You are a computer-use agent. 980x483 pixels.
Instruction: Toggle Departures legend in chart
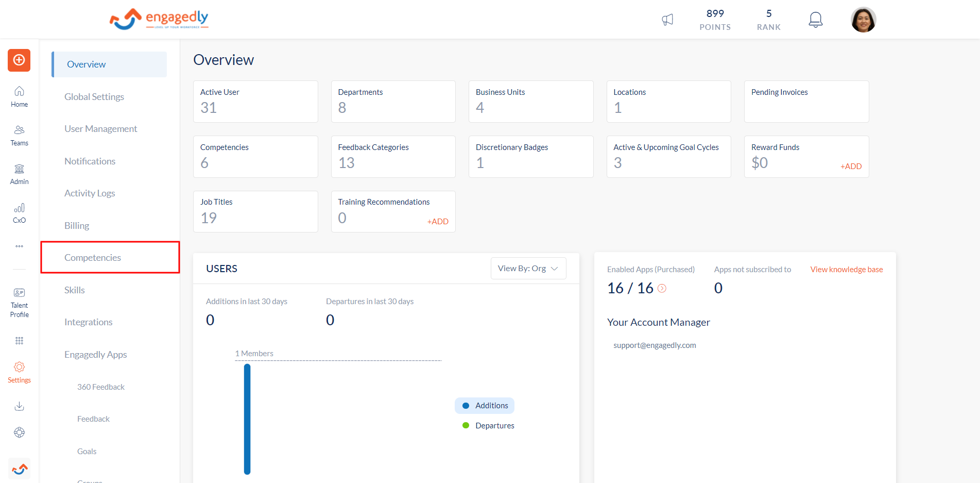click(x=488, y=426)
